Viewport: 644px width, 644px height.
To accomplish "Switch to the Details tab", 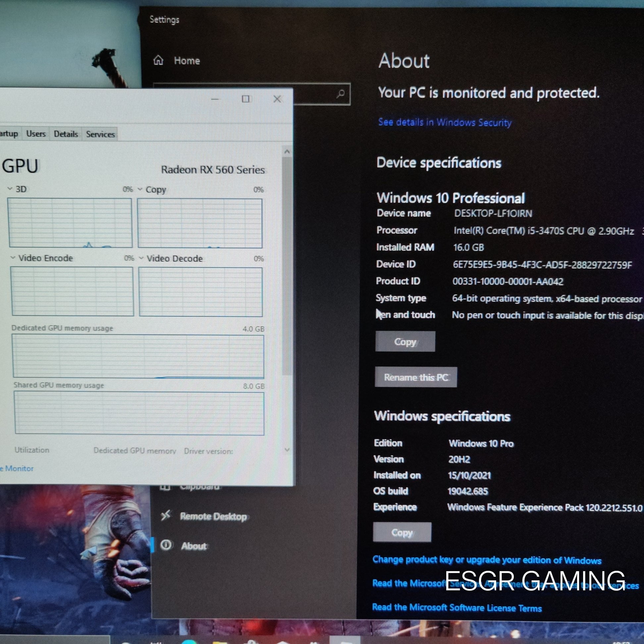I will (x=66, y=134).
